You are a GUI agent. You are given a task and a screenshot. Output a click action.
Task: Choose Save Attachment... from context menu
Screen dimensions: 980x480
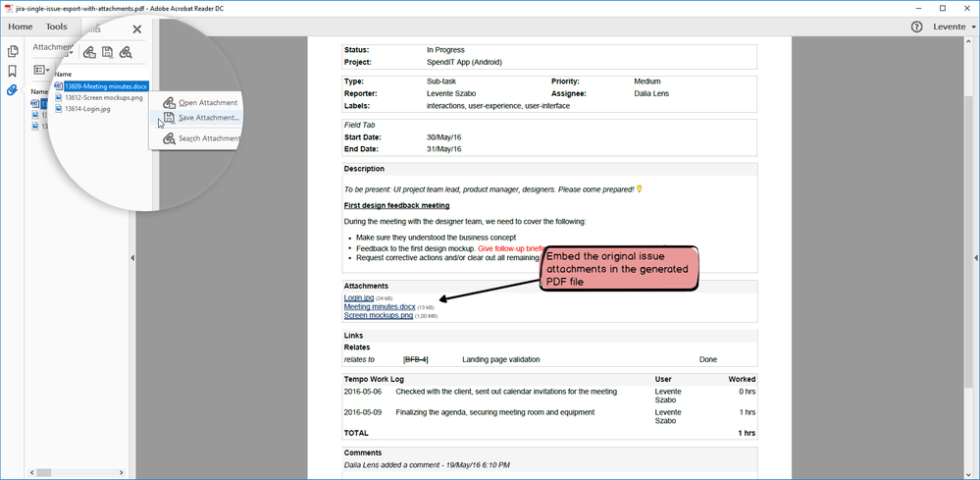pyautogui.click(x=201, y=118)
